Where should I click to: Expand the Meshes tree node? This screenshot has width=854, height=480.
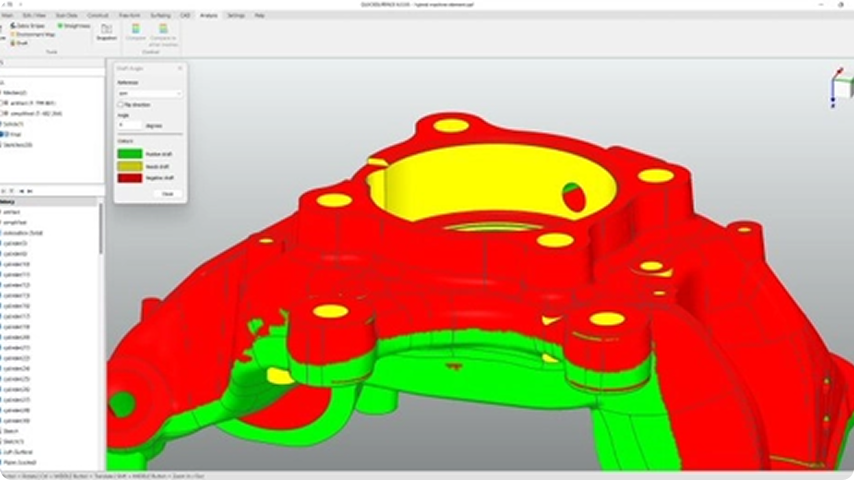pyautogui.click(x=2, y=92)
